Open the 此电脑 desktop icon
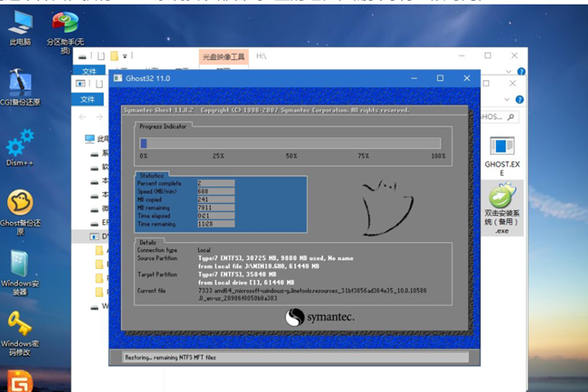This screenshot has width=588, height=392. [20, 28]
